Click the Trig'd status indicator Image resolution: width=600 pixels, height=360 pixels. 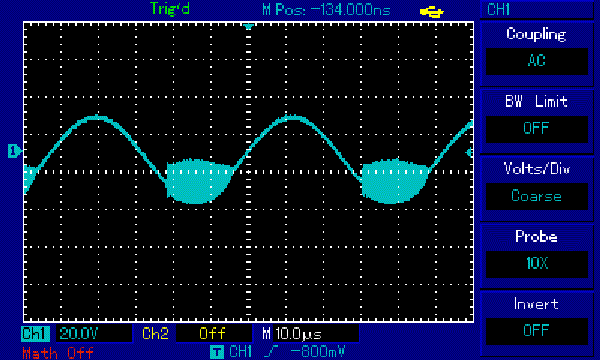coord(170,9)
